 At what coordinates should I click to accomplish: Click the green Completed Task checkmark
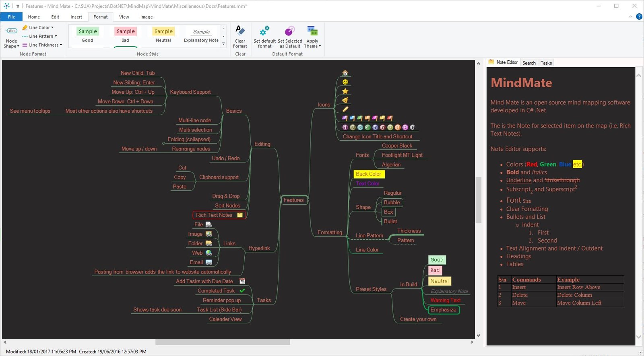(242, 290)
